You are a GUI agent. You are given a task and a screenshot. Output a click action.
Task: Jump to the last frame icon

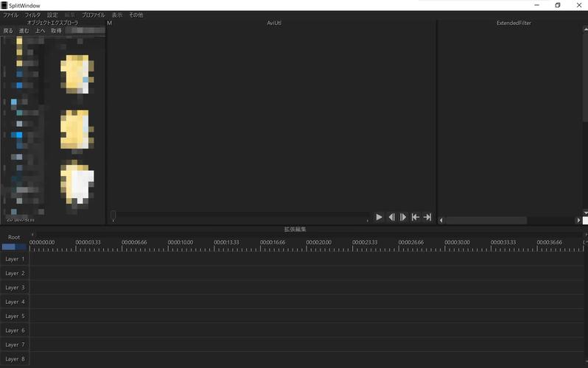[x=427, y=217]
